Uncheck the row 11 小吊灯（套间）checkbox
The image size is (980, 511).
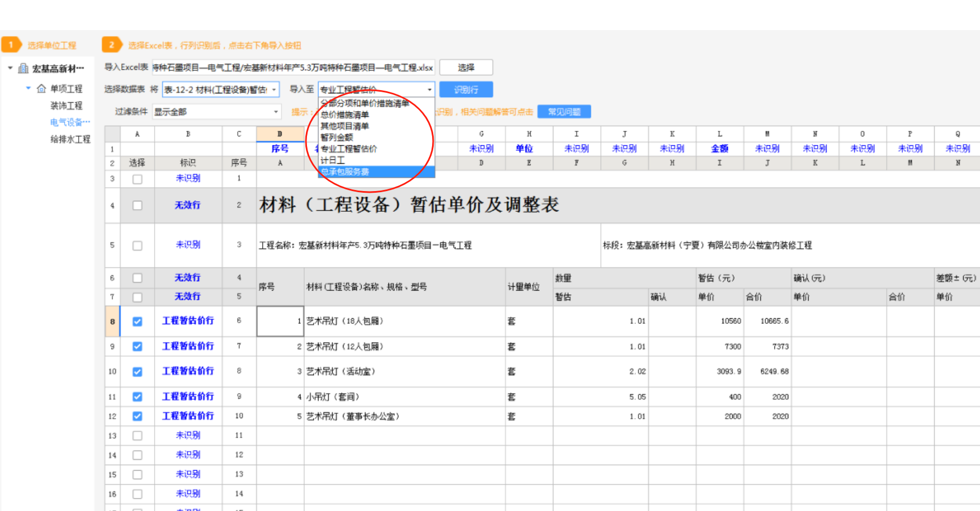tap(137, 397)
